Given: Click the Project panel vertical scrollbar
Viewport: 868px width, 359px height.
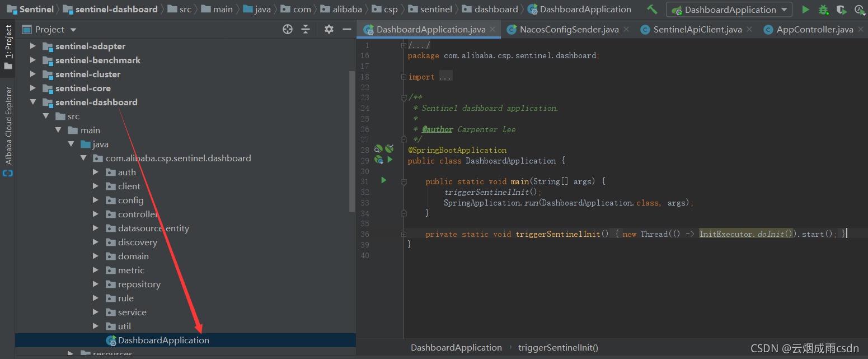Looking at the screenshot, I should [352, 141].
